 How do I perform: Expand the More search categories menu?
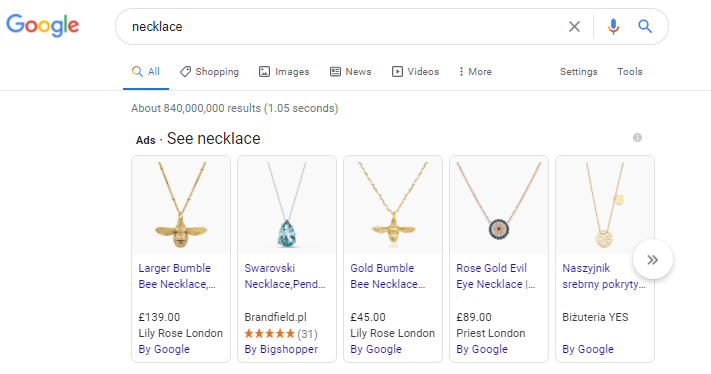(x=475, y=72)
